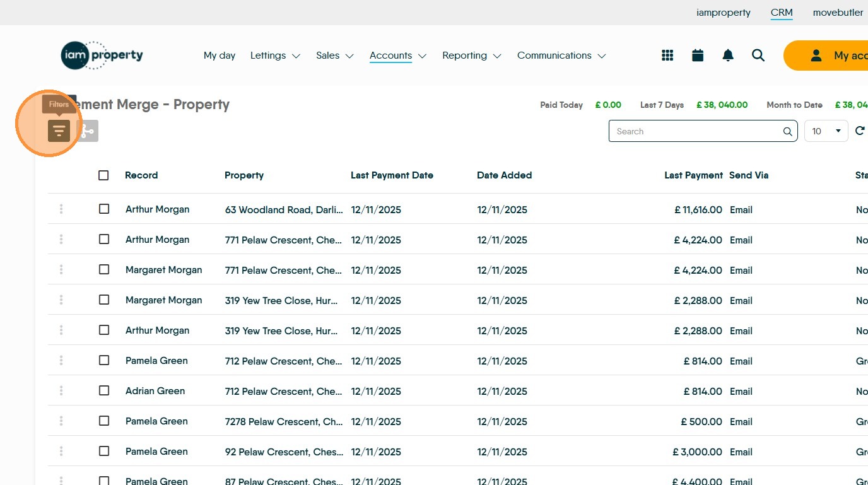Click the merge branch icon beside Filters

point(88,131)
